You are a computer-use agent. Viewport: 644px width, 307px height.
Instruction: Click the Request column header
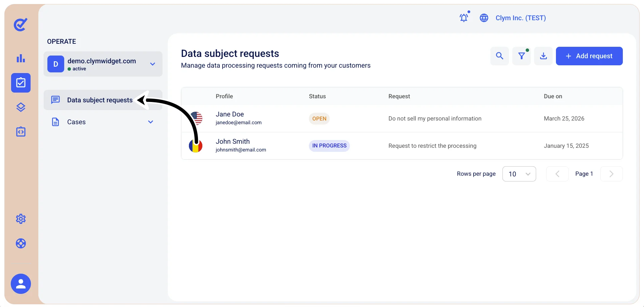[x=399, y=96]
